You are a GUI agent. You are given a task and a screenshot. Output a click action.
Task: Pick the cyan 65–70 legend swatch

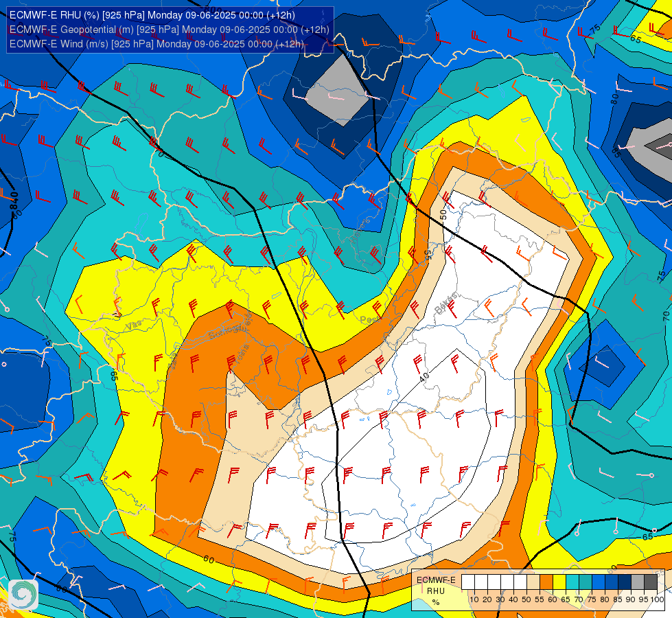572,583
